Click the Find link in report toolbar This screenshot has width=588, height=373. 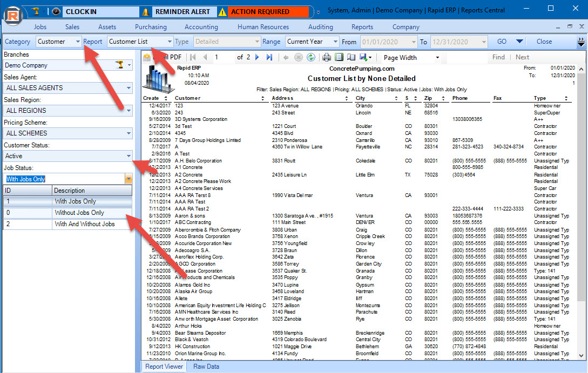click(x=498, y=57)
